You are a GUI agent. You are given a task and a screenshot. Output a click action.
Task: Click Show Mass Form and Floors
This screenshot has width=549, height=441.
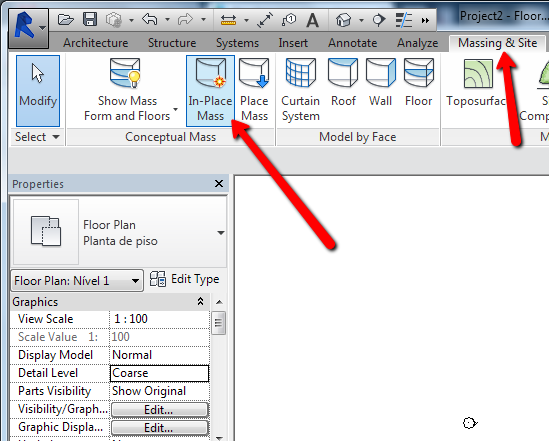tap(127, 91)
